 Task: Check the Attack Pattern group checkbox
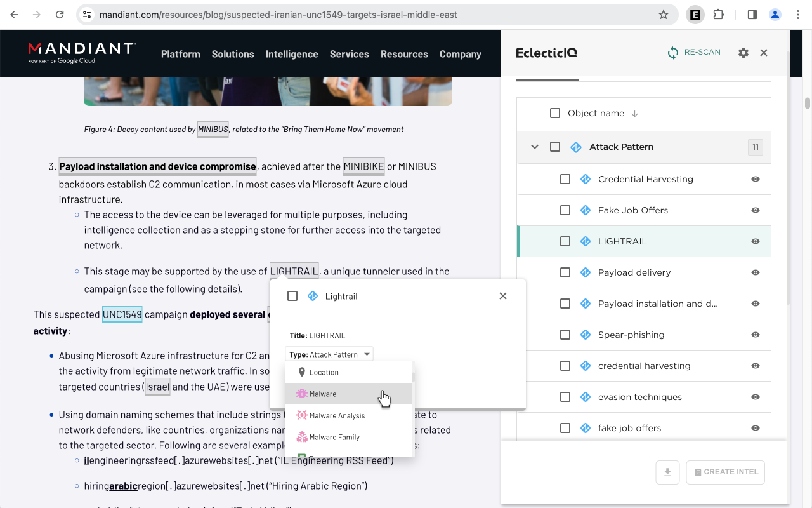click(x=555, y=147)
